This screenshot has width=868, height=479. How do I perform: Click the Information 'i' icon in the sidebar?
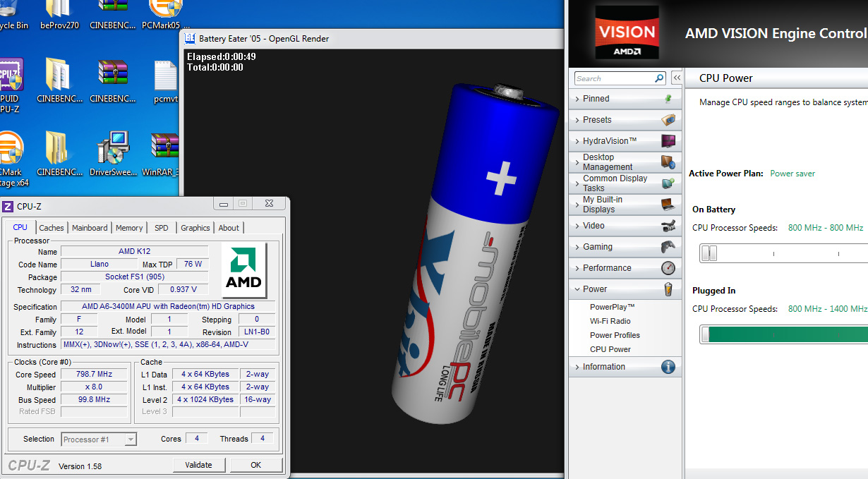click(x=668, y=367)
